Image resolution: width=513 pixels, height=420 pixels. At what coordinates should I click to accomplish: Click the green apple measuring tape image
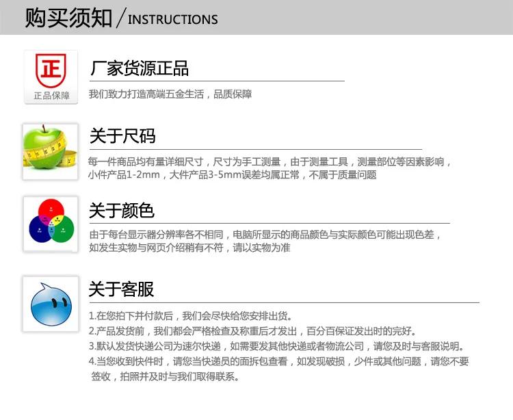pos(51,151)
